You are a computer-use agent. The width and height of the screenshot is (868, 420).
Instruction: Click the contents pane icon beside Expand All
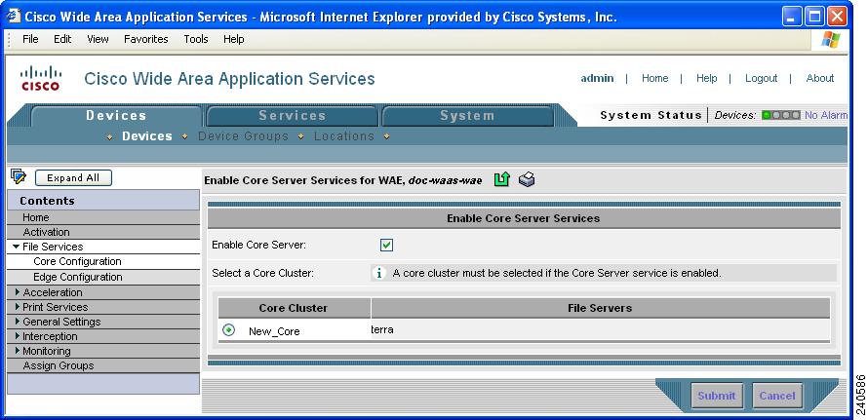click(19, 176)
